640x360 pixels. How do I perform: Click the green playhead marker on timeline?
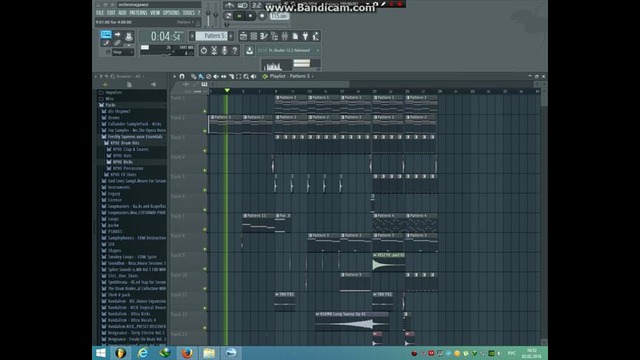click(227, 90)
